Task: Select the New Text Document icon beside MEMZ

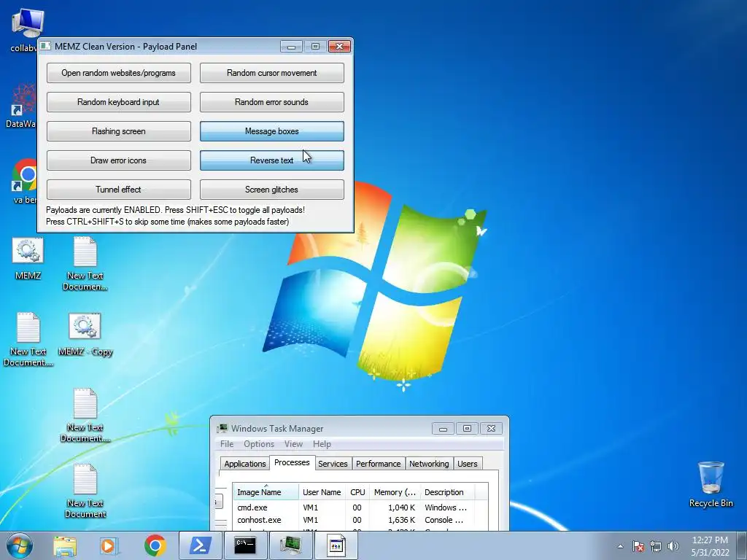Action: 85,264
